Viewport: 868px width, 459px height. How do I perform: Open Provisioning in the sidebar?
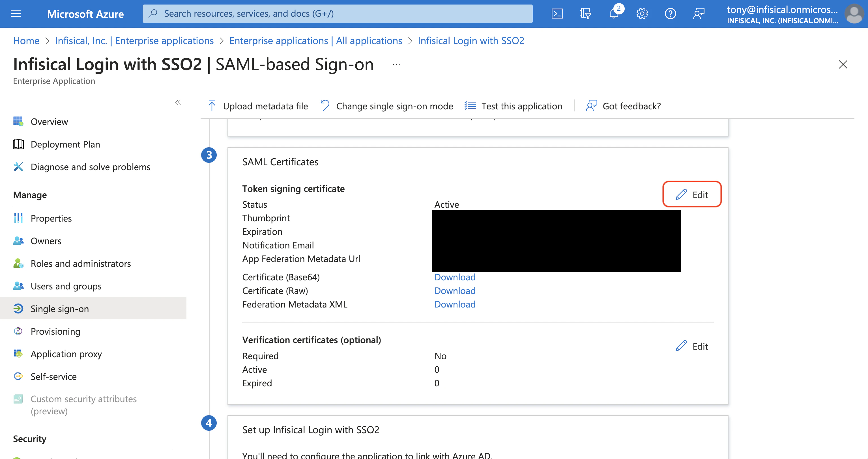click(55, 331)
